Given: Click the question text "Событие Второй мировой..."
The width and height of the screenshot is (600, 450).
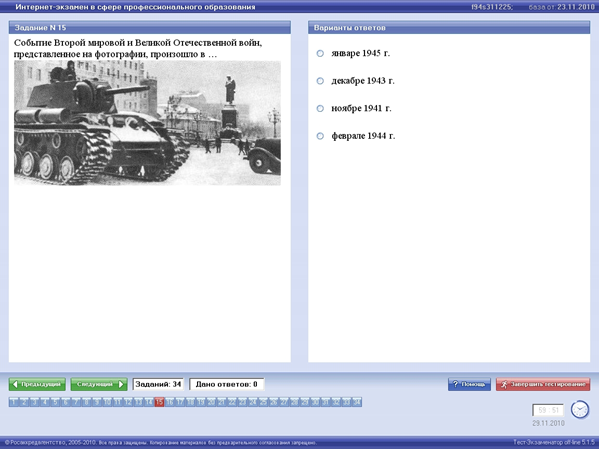Looking at the screenshot, I should pyautogui.click(x=138, y=48).
